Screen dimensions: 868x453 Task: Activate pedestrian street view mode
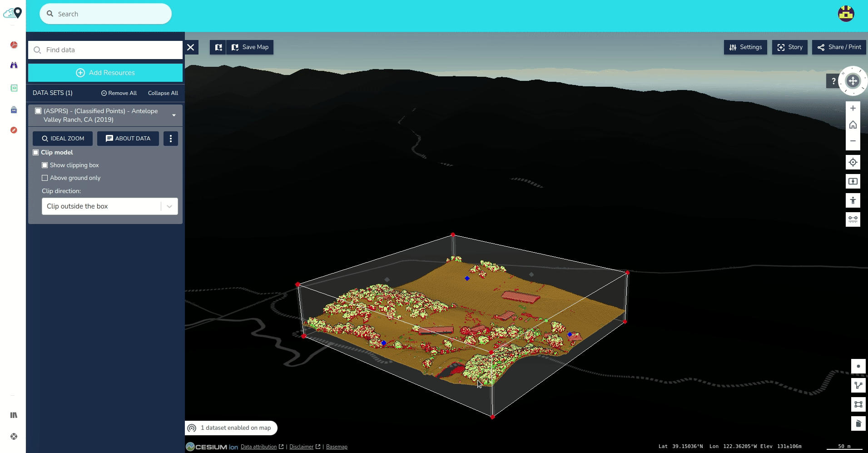point(853,200)
